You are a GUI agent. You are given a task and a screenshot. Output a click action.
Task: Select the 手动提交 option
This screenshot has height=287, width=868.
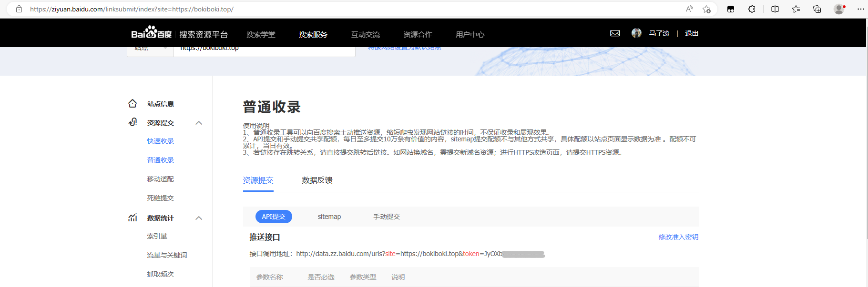pos(387,217)
